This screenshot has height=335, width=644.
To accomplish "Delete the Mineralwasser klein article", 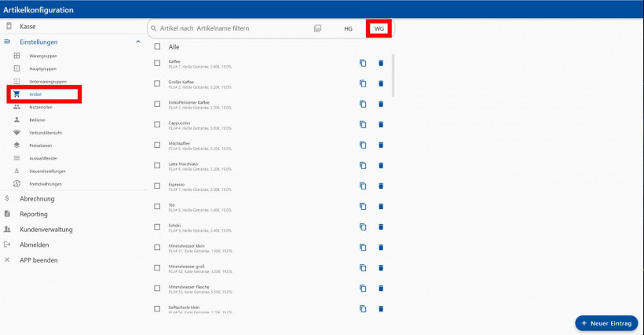I will coord(381,247).
